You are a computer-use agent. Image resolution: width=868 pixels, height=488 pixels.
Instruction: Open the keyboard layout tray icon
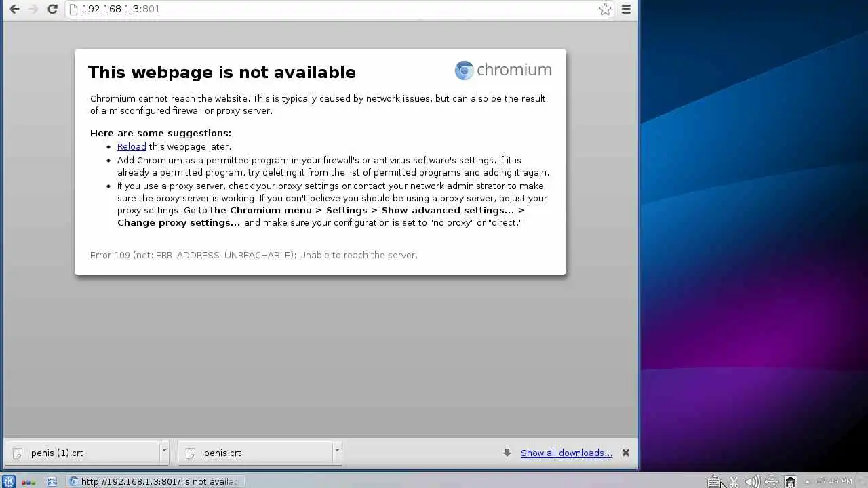[713, 482]
